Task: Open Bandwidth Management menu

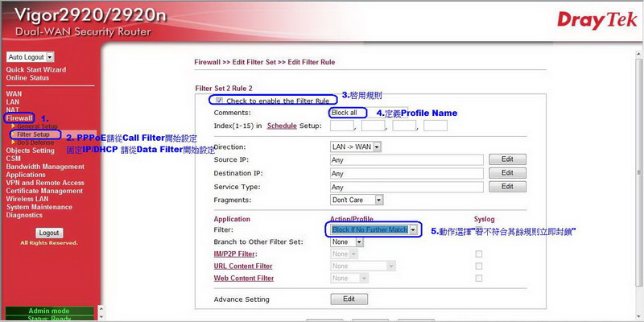Action: (x=45, y=167)
